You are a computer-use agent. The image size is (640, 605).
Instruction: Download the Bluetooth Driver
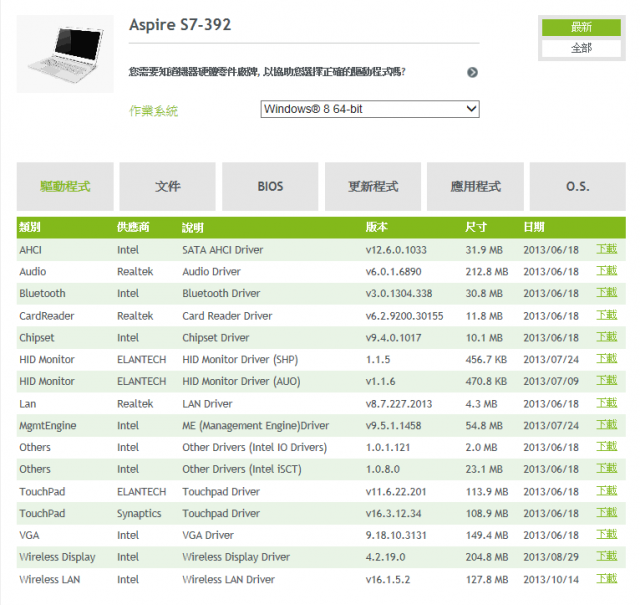(x=607, y=292)
